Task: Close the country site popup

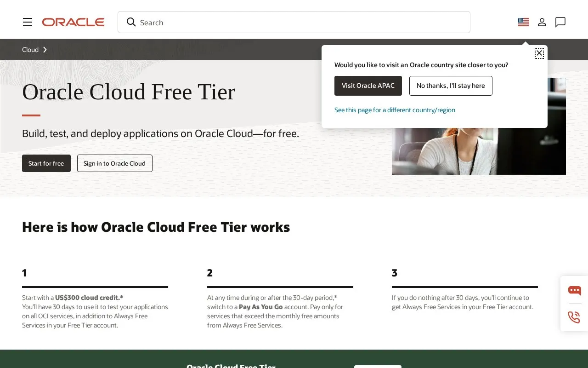Action: tap(539, 53)
